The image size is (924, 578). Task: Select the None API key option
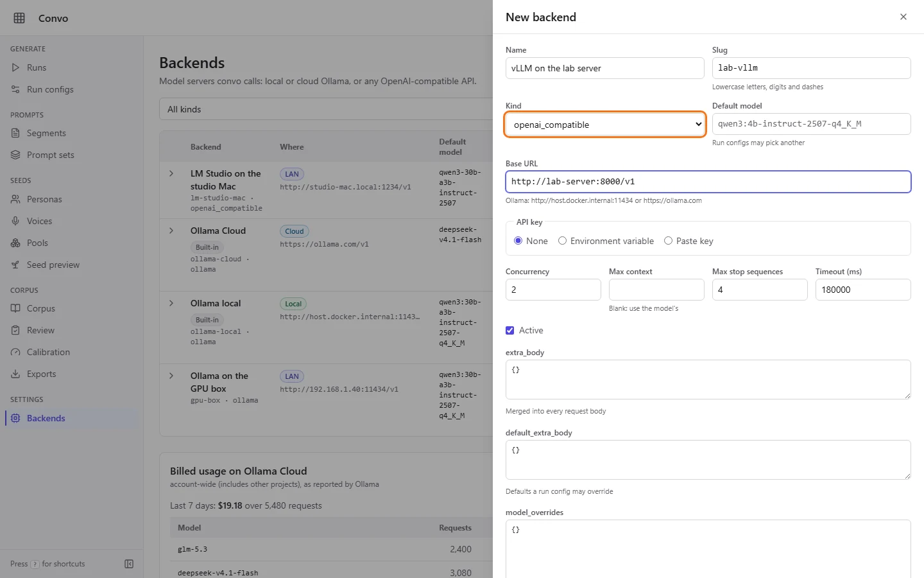click(518, 241)
